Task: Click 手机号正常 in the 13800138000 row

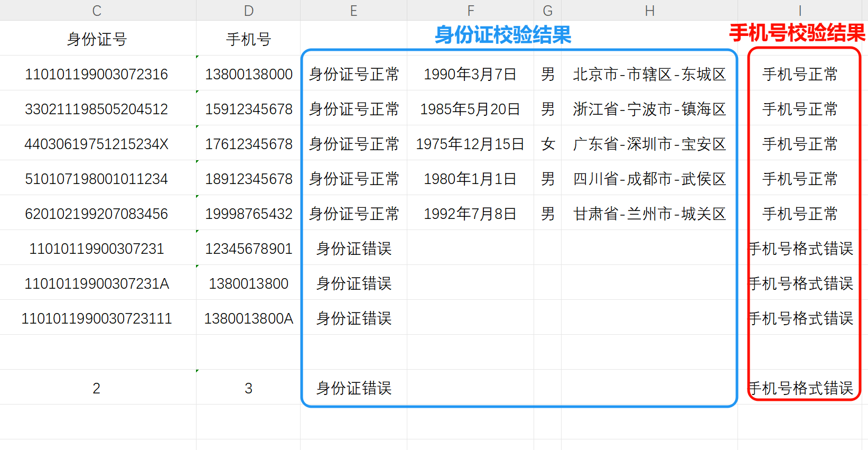Action: point(800,74)
